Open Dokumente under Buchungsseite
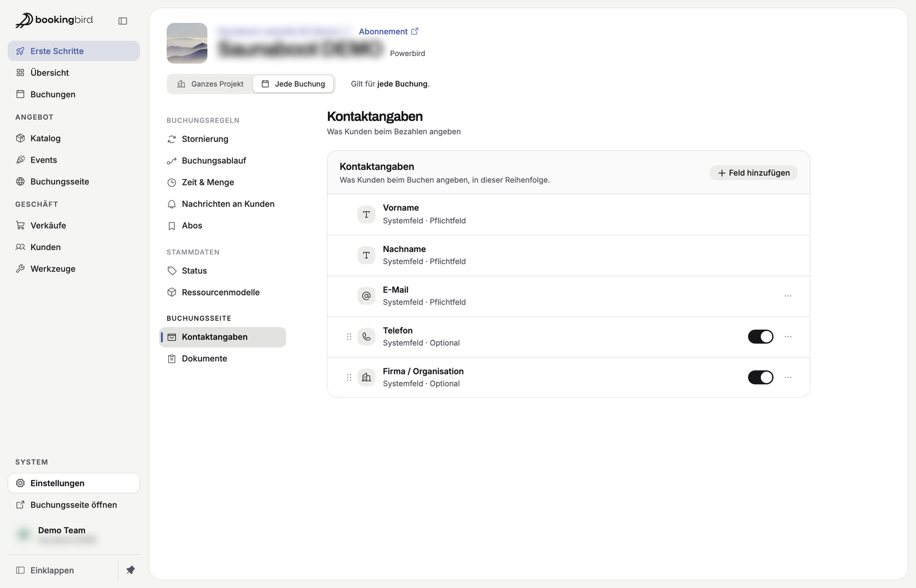This screenshot has width=916, height=588. pyautogui.click(x=223, y=358)
